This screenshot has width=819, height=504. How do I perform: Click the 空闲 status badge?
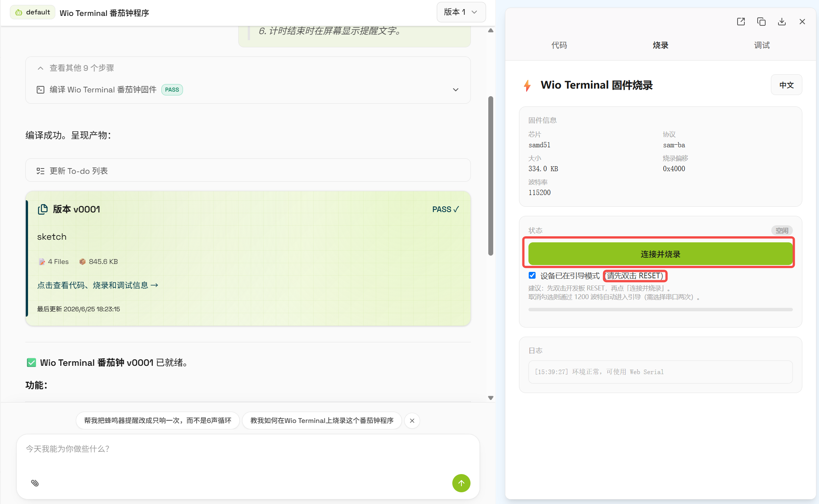(x=782, y=230)
